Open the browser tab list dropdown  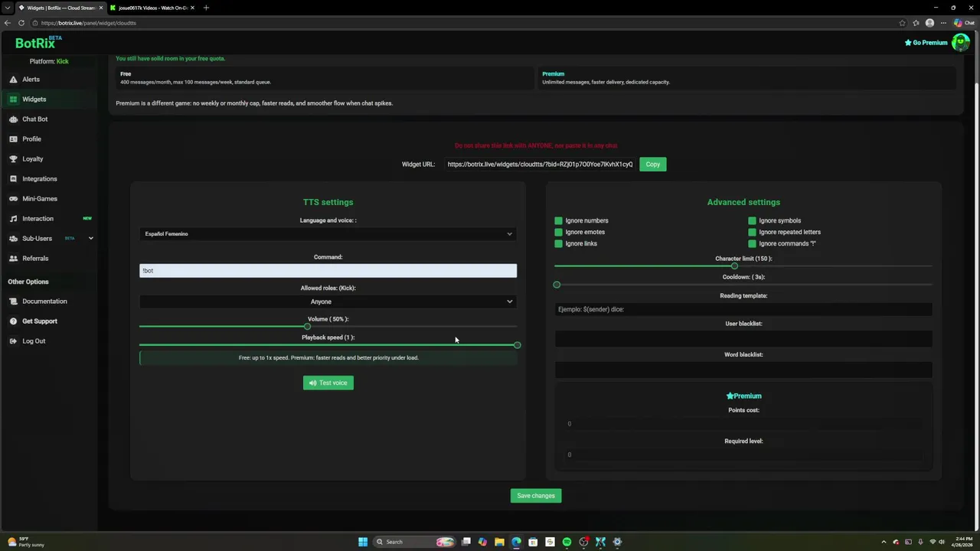(7, 8)
